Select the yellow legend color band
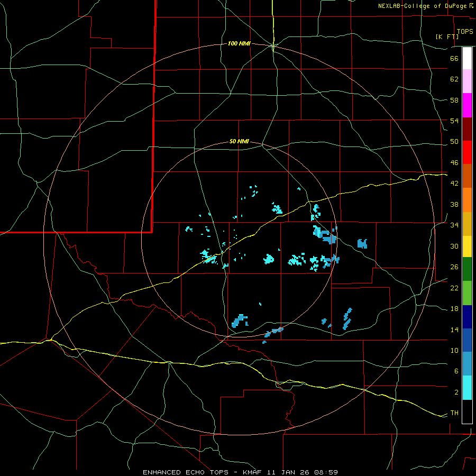The height and width of the screenshot is (476, 476). [x=467, y=246]
